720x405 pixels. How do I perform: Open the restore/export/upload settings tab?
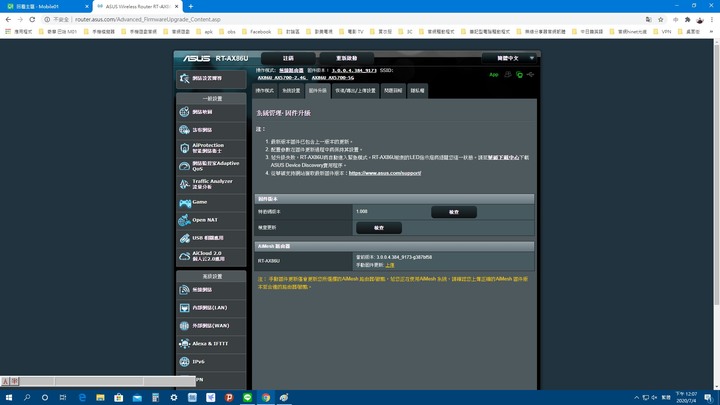click(355, 90)
